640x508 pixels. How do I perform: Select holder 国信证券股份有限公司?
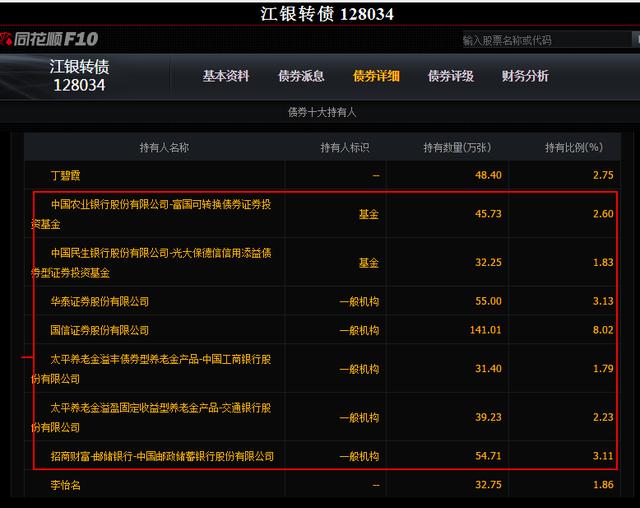pyautogui.click(x=100, y=330)
